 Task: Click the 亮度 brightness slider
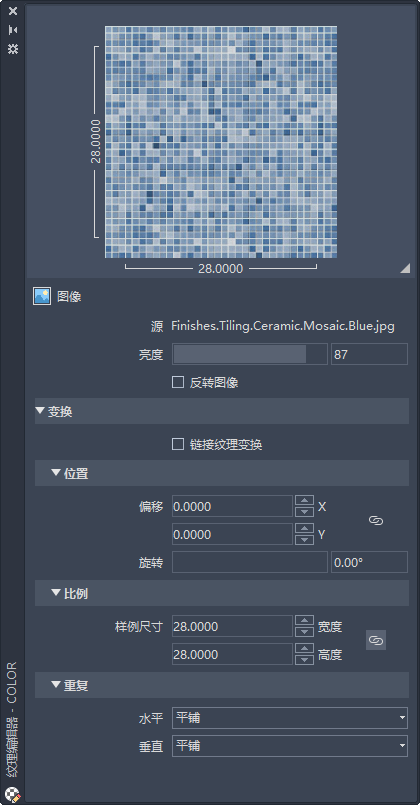(250, 354)
